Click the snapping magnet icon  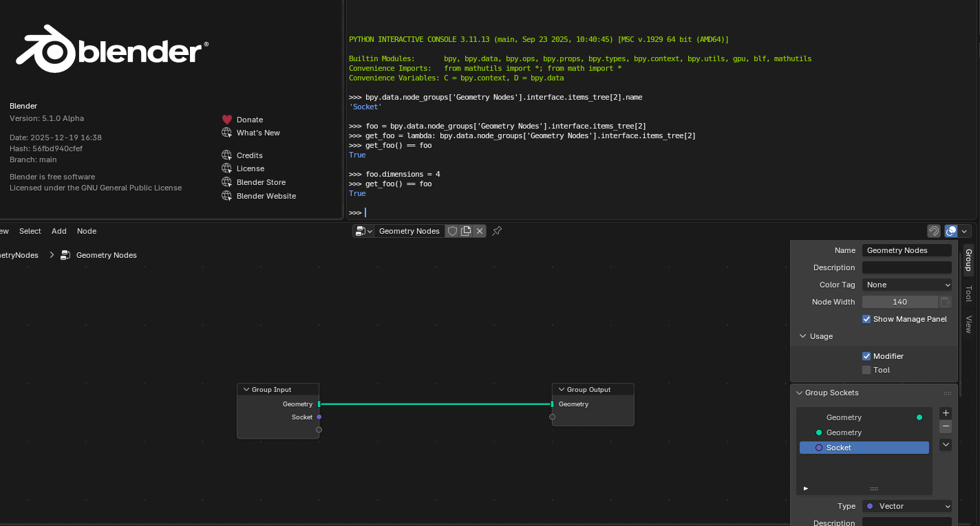click(x=934, y=231)
